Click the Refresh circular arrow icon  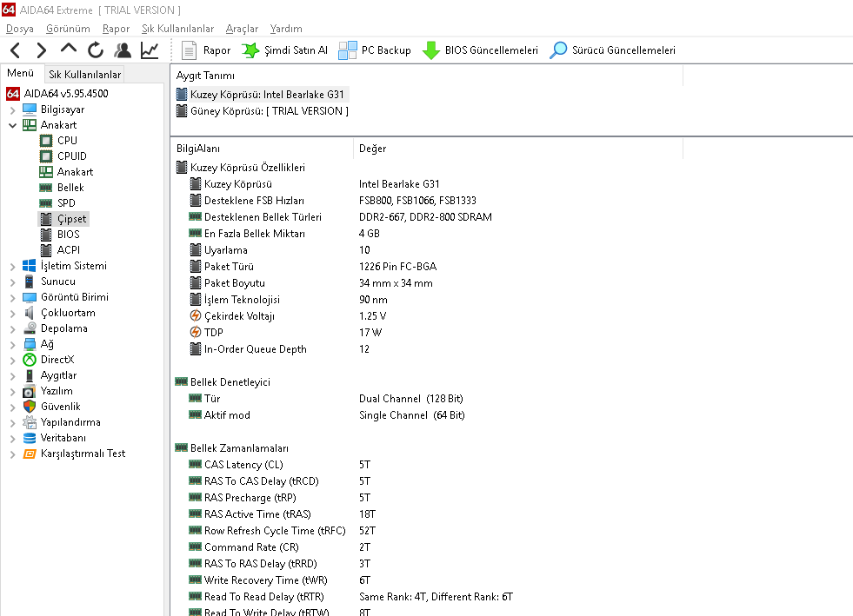pyautogui.click(x=96, y=50)
